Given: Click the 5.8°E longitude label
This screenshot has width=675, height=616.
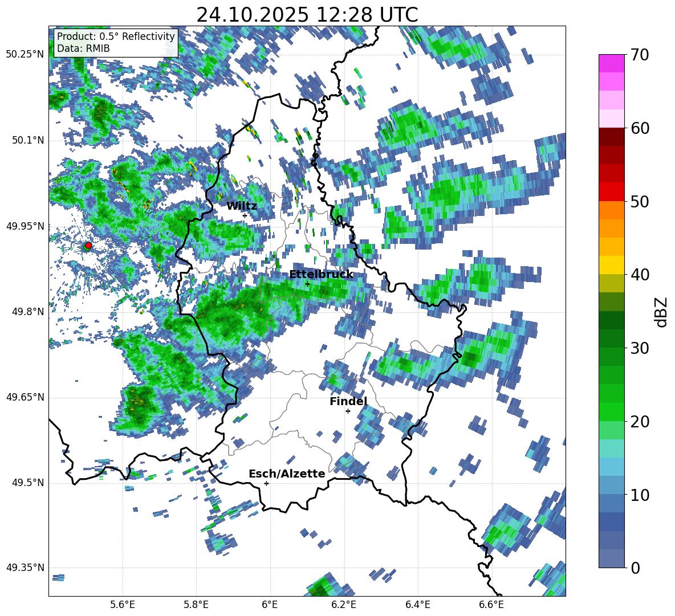Looking at the screenshot, I should 196,605.
